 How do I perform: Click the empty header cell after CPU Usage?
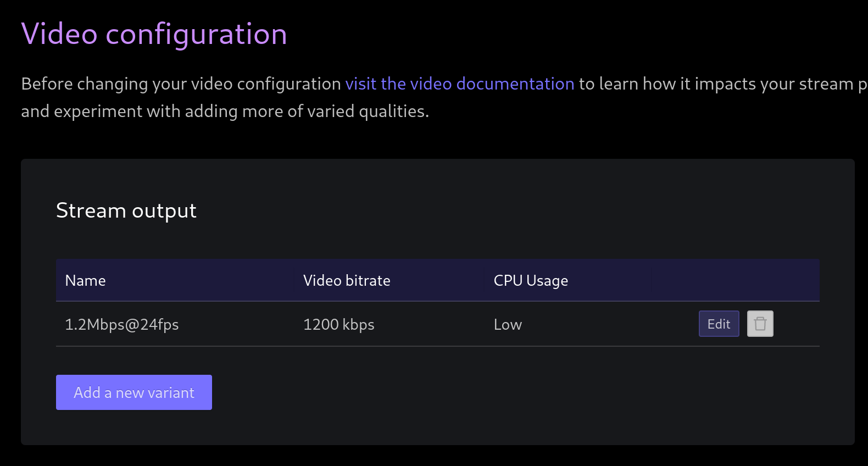(x=736, y=280)
